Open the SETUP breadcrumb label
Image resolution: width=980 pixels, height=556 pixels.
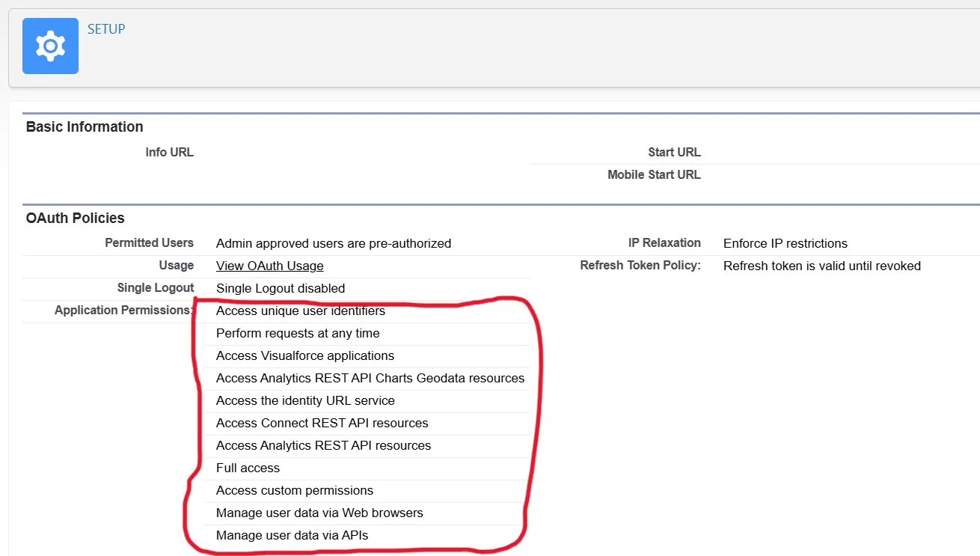(x=105, y=28)
